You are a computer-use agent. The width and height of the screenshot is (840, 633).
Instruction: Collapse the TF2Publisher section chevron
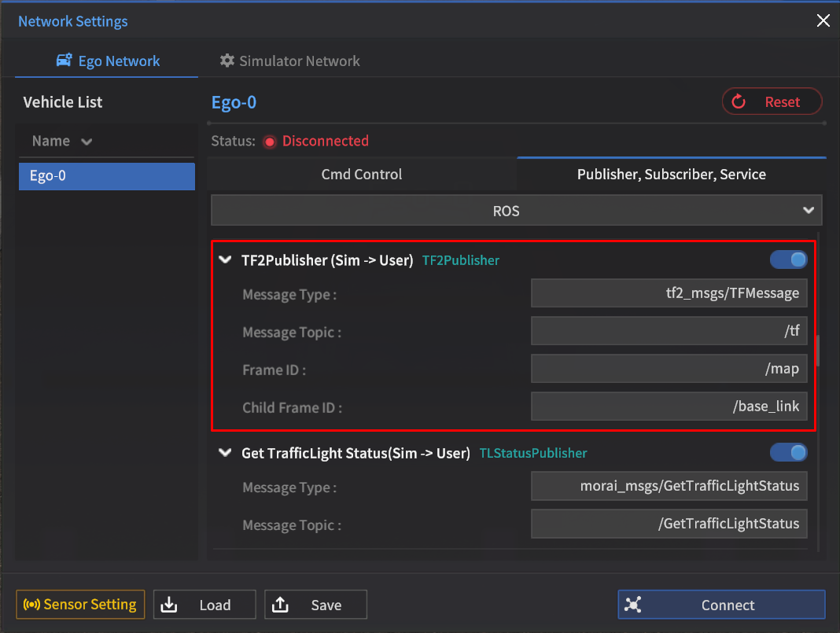click(226, 259)
